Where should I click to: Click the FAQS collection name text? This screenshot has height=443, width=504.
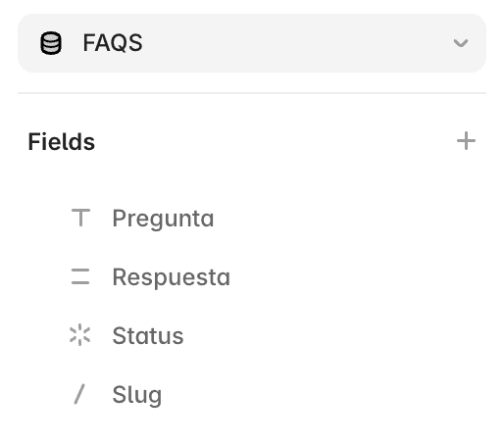coord(113,43)
